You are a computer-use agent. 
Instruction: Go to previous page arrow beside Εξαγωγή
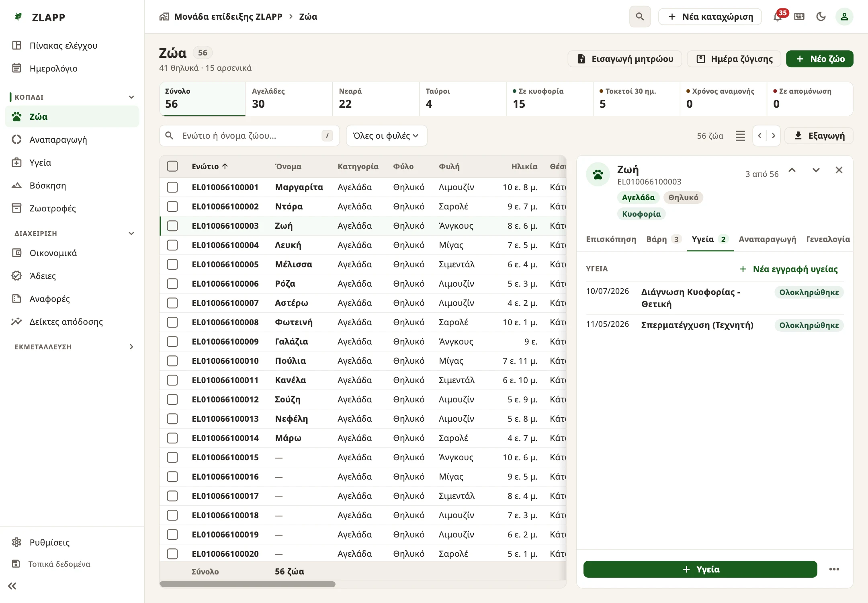coord(759,136)
